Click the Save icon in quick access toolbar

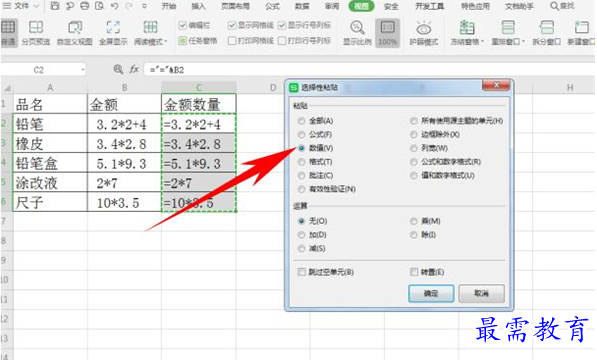point(55,6)
